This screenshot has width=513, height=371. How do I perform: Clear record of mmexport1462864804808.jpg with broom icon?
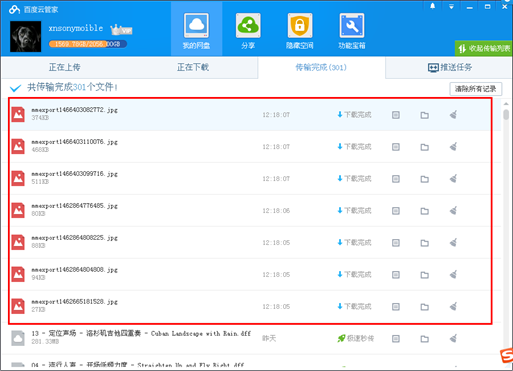pyautogui.click(x=453, y=275)
